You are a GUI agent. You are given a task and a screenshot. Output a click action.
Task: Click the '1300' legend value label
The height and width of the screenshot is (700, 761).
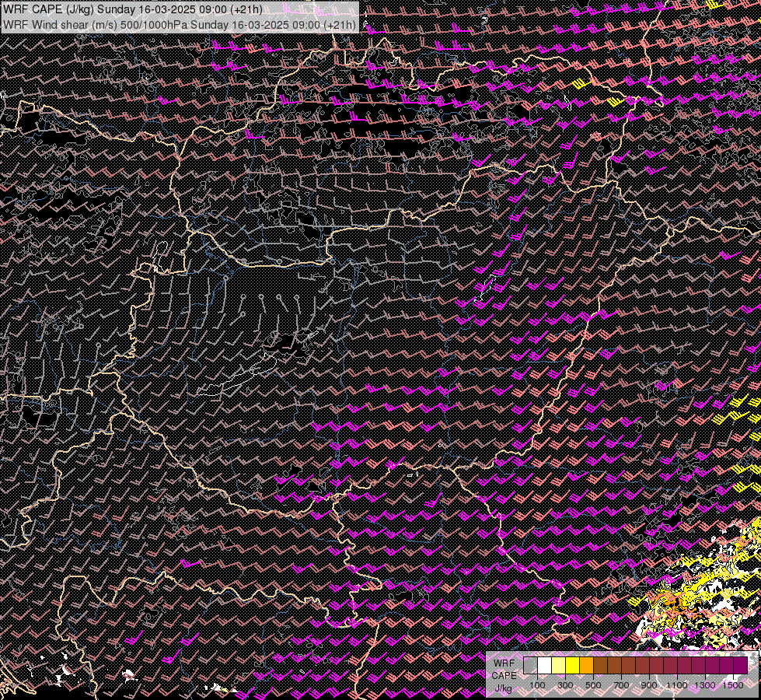705,685
